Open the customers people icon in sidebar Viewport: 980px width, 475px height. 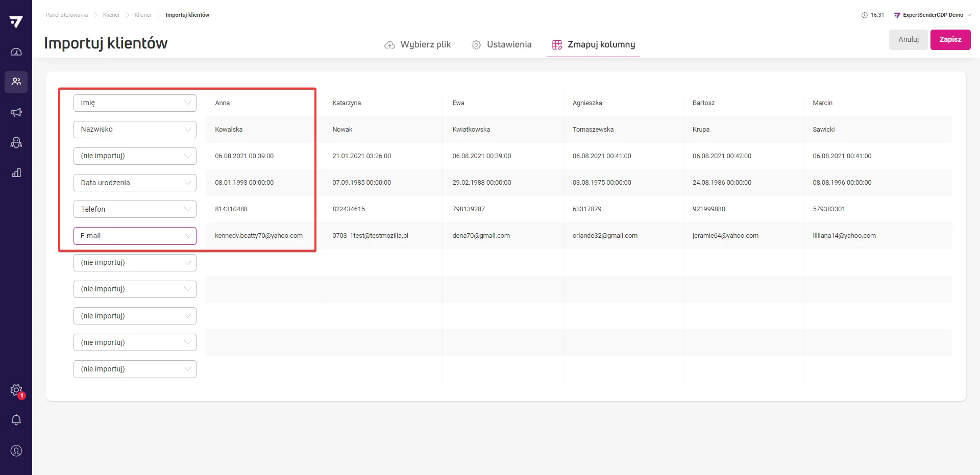pyautogui.click(x=16, y=82)
